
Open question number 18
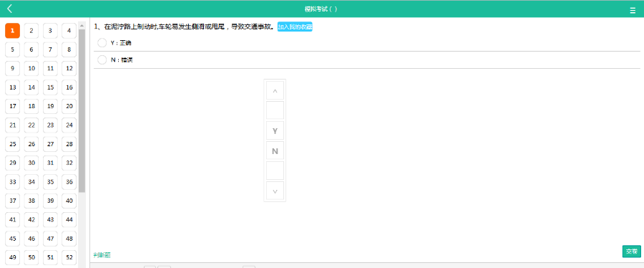click(31, 107)
